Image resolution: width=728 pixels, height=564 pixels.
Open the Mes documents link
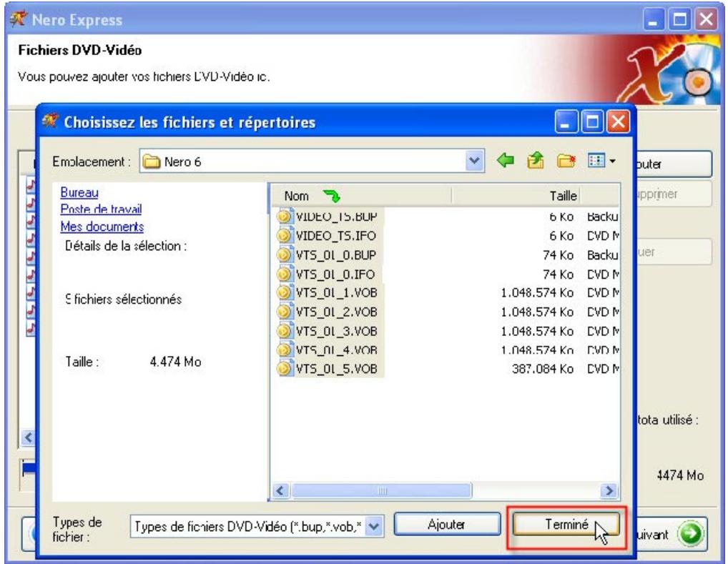tap(102, 227)
